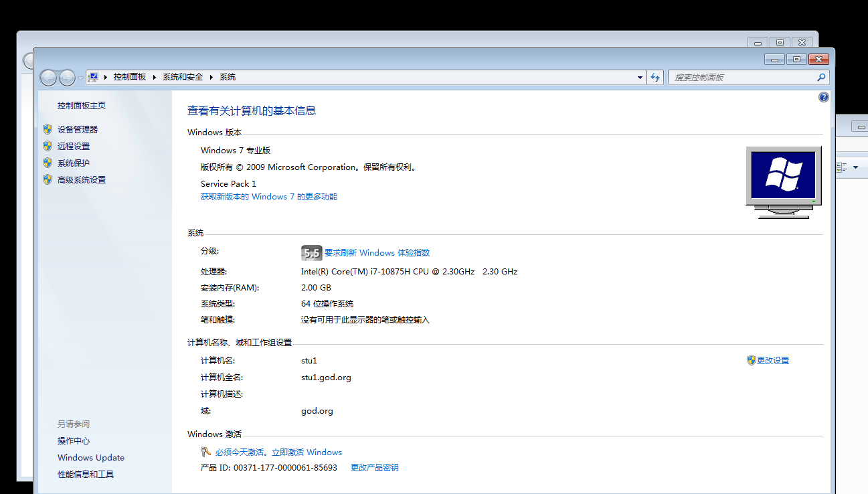The image size is (868, 494).
Task: Open 控制面板主页 in the left pane
Action: click(x=82, y=106)
